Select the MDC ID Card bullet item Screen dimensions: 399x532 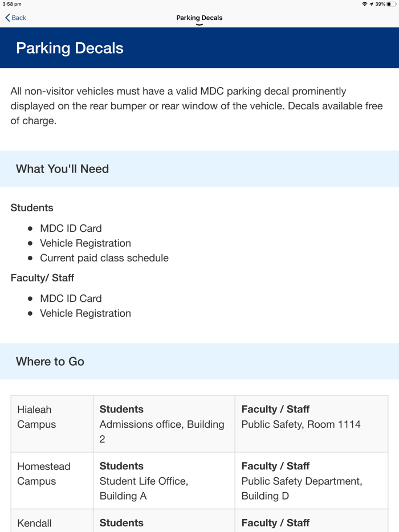pos(71,228)
